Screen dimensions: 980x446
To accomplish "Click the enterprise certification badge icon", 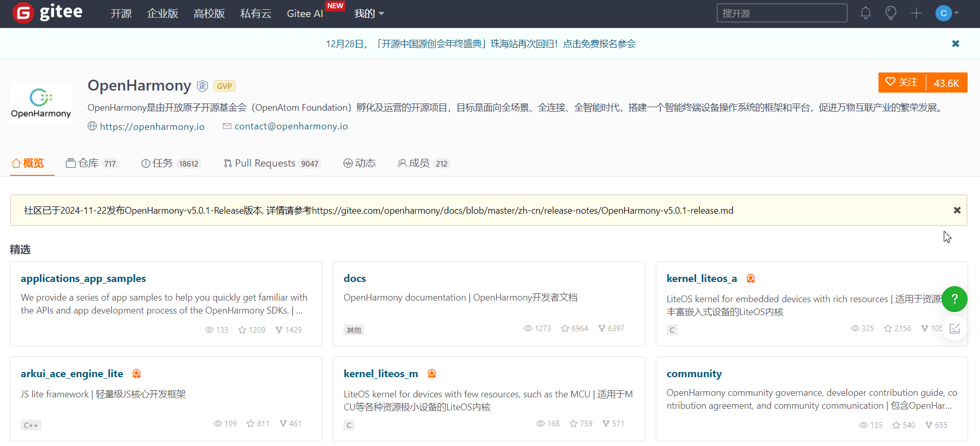I will click(203, 86).
